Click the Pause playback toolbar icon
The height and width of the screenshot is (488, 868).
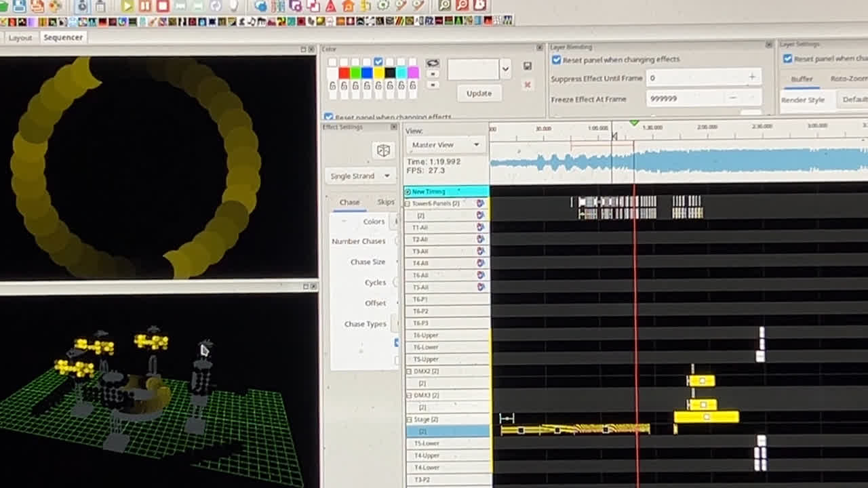tap(145, 6)
